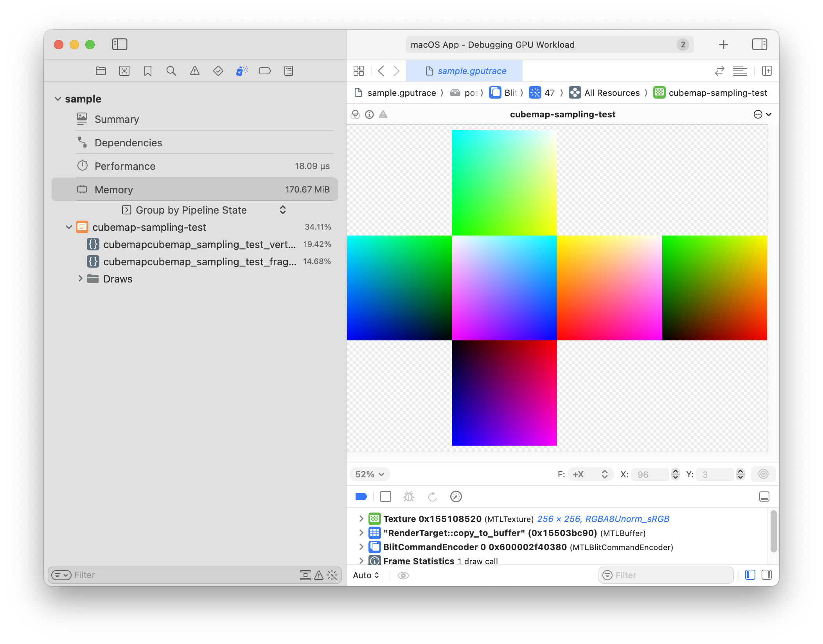Click the channels icon above texture
823x644 pixels.
pos(356,114)
